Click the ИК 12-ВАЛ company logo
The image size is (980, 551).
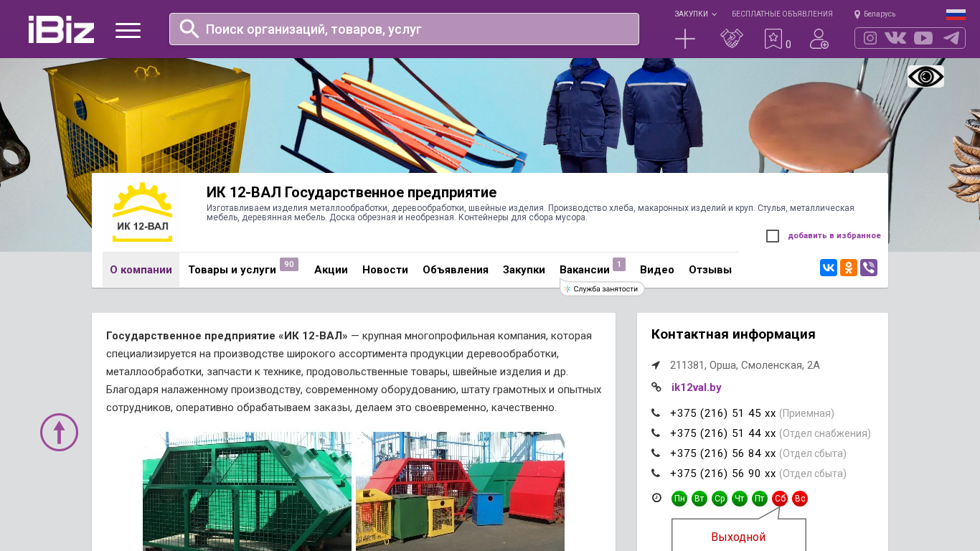click(x=142, y=212)
